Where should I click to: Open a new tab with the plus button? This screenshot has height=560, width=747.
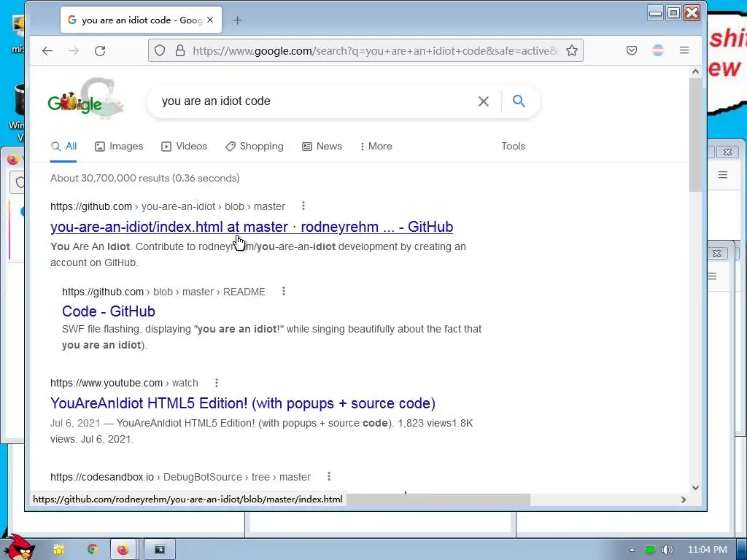(x=237, y=20)
